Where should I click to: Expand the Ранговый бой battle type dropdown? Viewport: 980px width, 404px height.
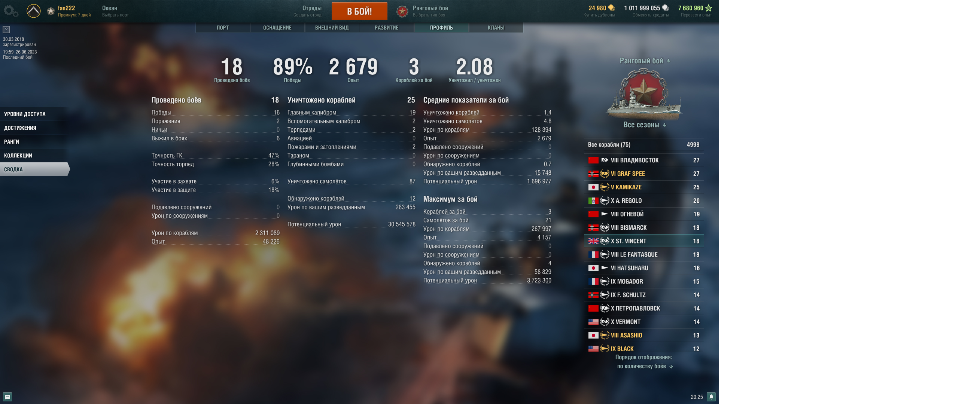(645, 61)
